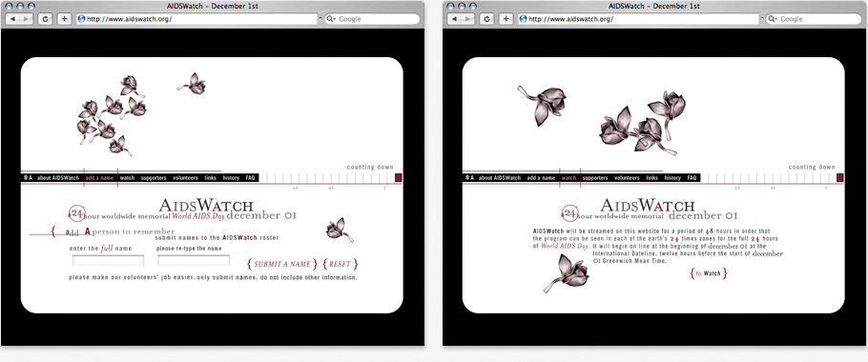
Task: Click the 'enter the full name' text box
Action: click(x=108, y=260)
